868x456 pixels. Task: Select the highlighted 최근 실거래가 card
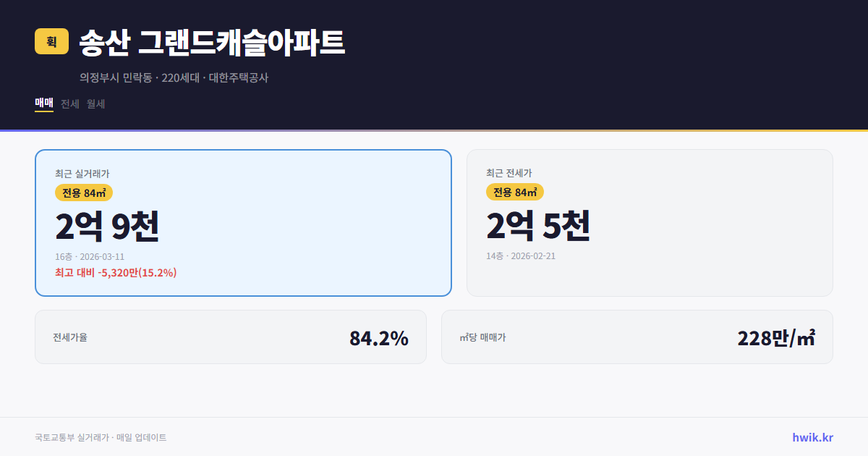tap(242, 222)
